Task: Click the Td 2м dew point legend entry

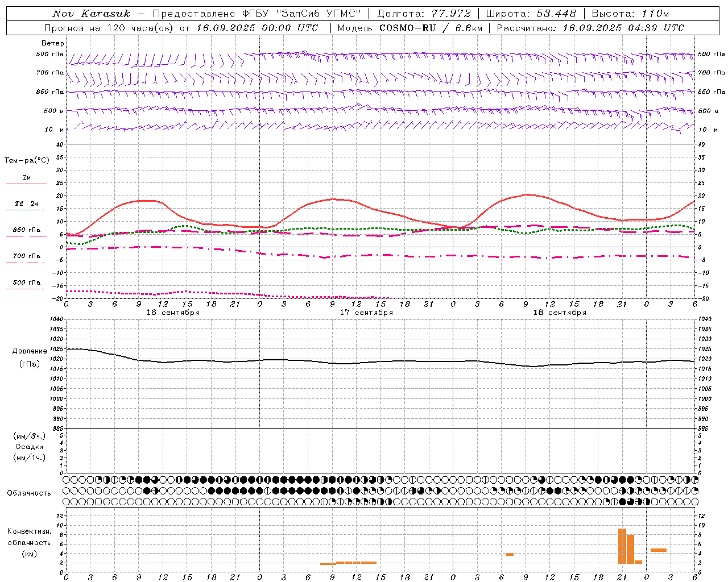Action: coord(26,203)
